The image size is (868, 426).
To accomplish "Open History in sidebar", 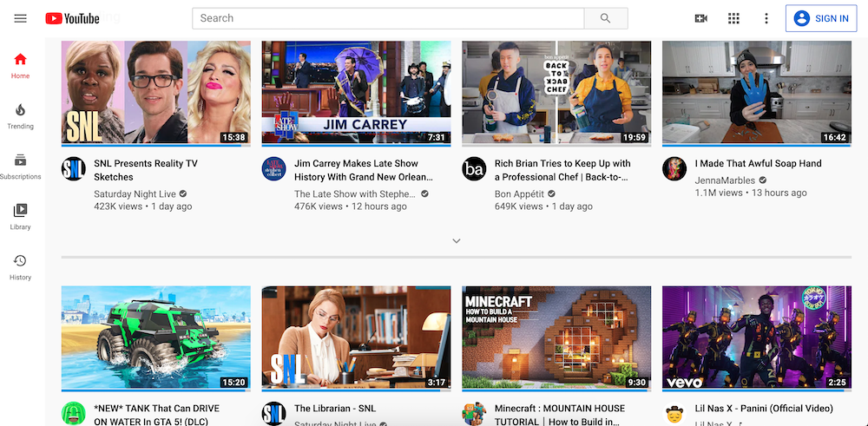I will pyautogui.click(x=21, y=267).
